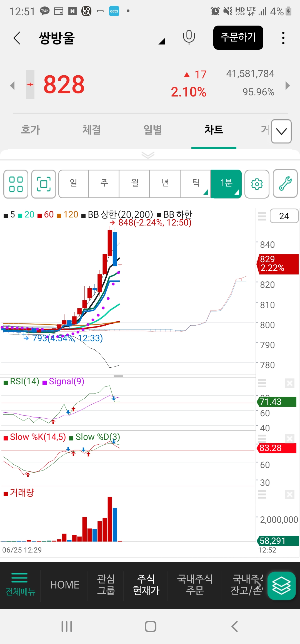Close the 거래량 volume panel
This screenshot has height=644, width=300.
click(x=289, y=494)
